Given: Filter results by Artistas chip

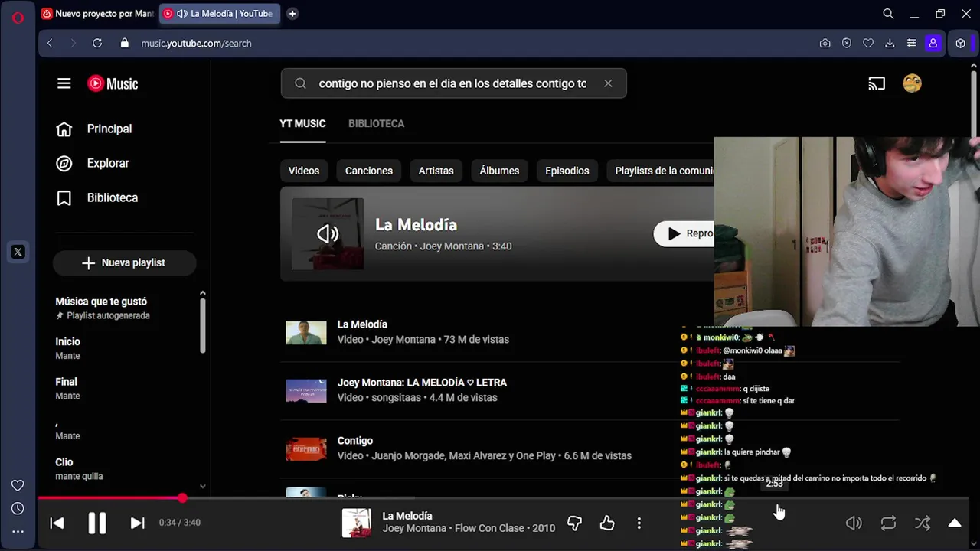Looking at the screenshot, I should (x=436, y=171).
